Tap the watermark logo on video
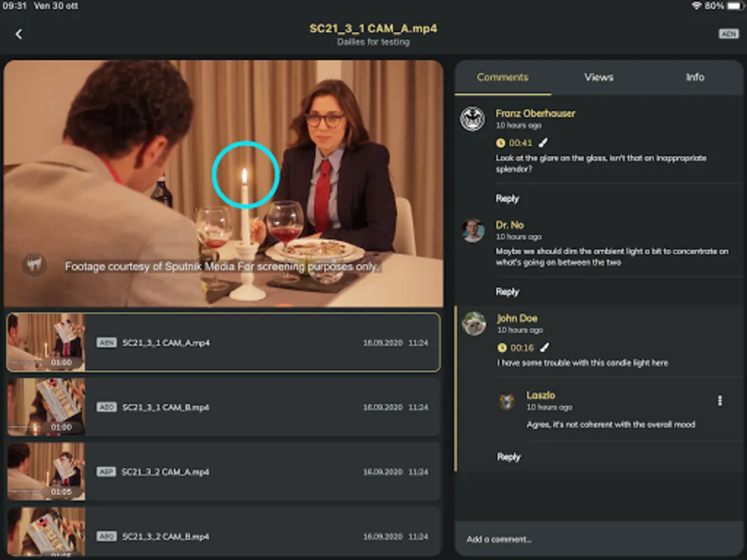The width and height of the screenshot is (747, 560). (35, 265)
